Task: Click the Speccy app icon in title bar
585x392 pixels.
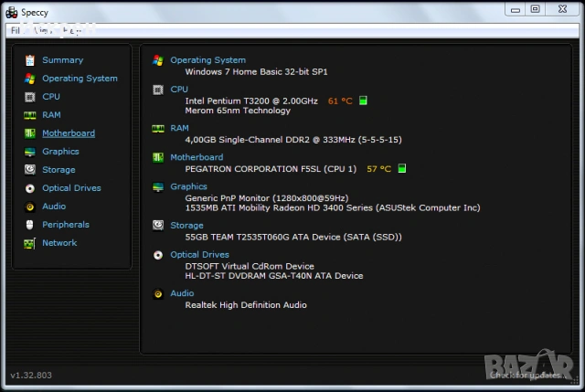Action: tap(12, 12)
